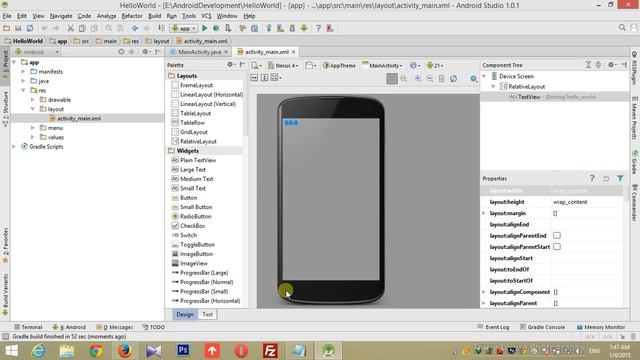Click the search magnifier icon at top right
Screen dimensions: 640x360
(x=622, y=27)
